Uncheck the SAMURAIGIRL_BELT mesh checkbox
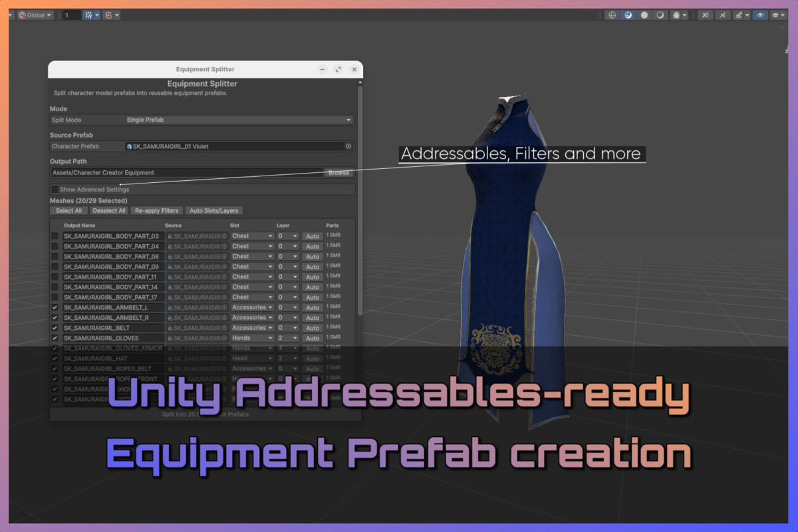The width and height of the screenshot is (798, 532). point(55,328)
